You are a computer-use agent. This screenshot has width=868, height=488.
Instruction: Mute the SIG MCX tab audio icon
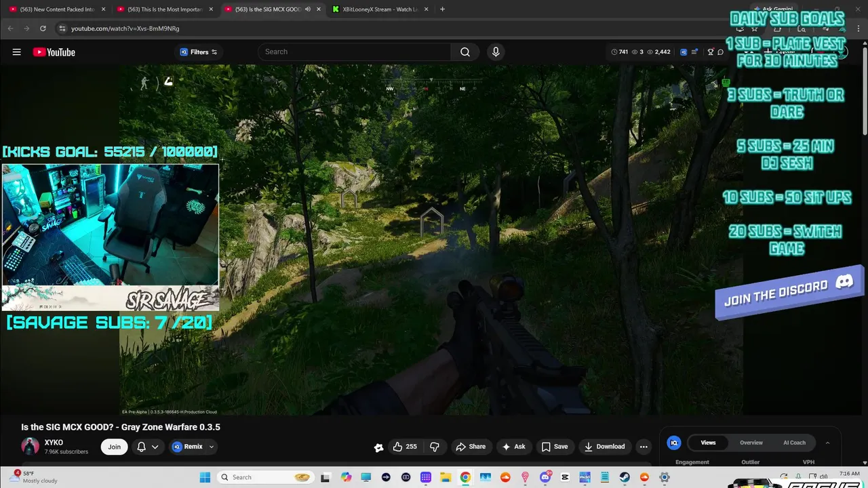308,9
